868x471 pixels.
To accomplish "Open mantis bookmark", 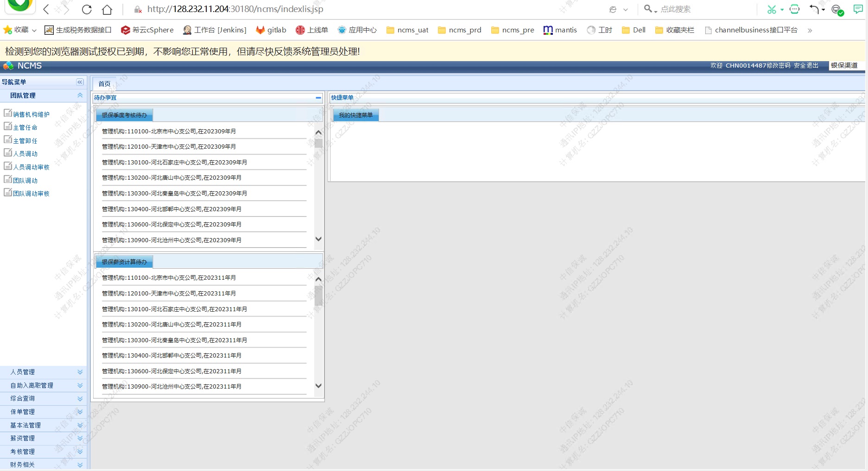I will tap(560, 30).
